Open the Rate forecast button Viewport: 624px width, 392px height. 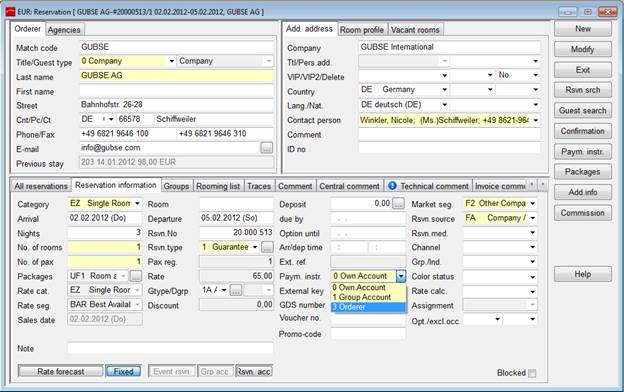(x=60, y=371)
